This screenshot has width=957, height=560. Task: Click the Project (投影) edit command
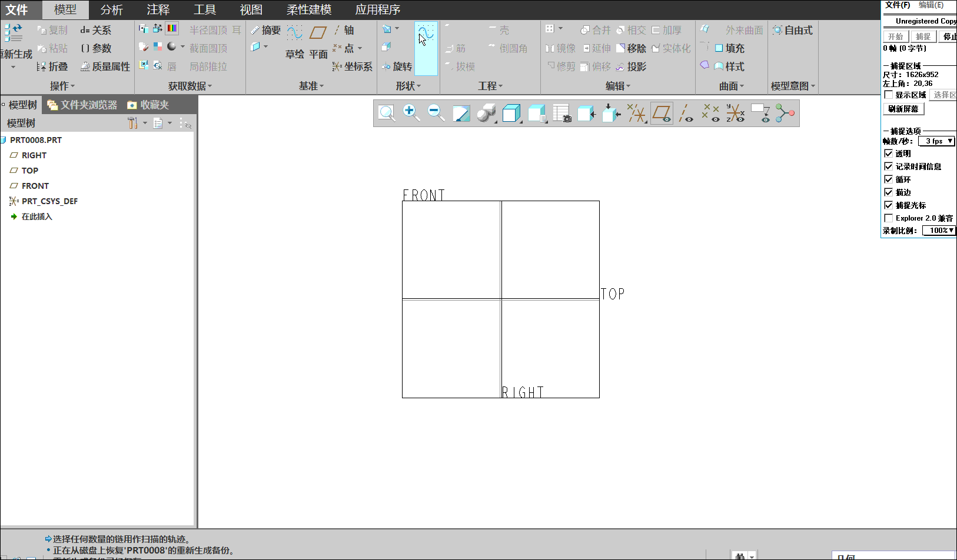coord(632,66)
